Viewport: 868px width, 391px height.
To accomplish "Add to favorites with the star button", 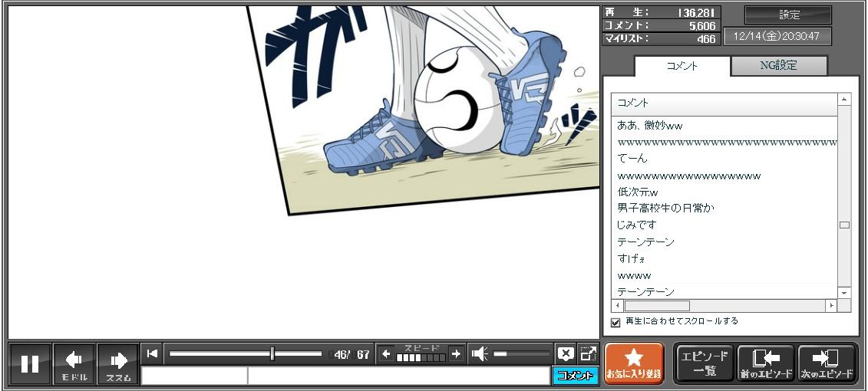I will [634, 363].
